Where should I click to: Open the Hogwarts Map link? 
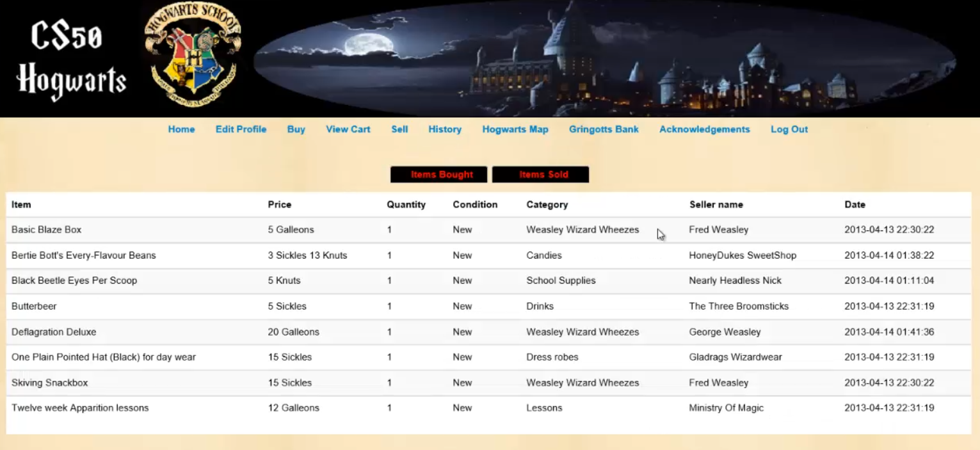(515, 129)
